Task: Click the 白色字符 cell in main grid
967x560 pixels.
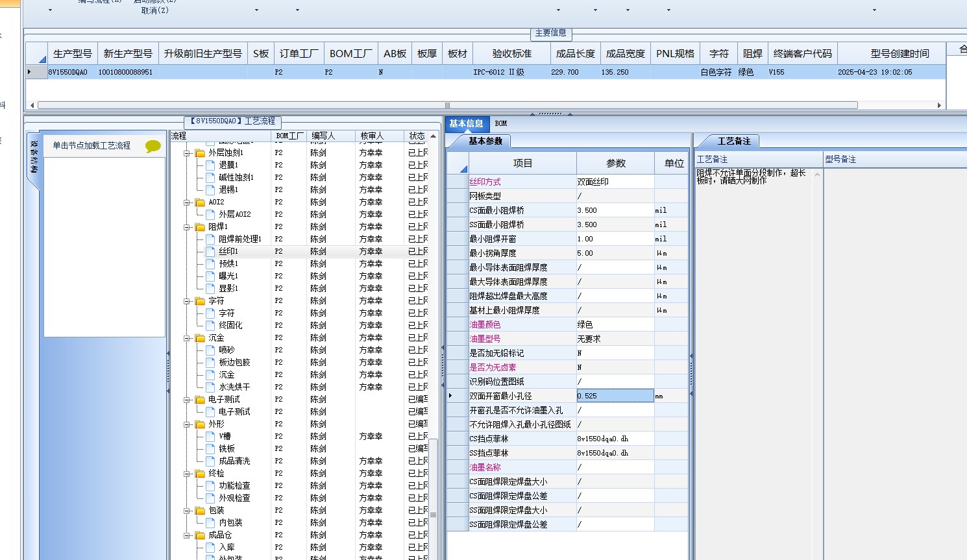Action: (x=718, y=72)
